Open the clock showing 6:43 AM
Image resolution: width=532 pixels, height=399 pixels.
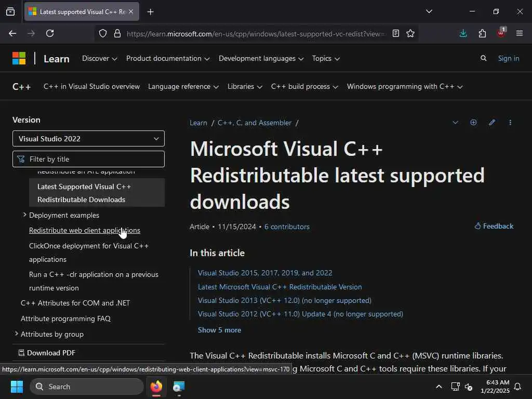click(495, 387)
